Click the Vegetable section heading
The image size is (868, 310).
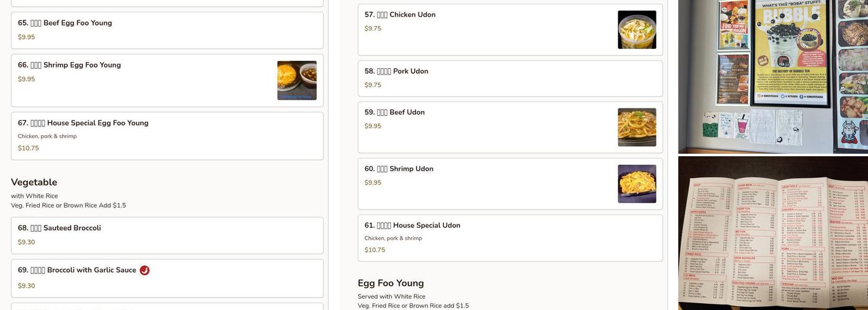pos(34,182)
